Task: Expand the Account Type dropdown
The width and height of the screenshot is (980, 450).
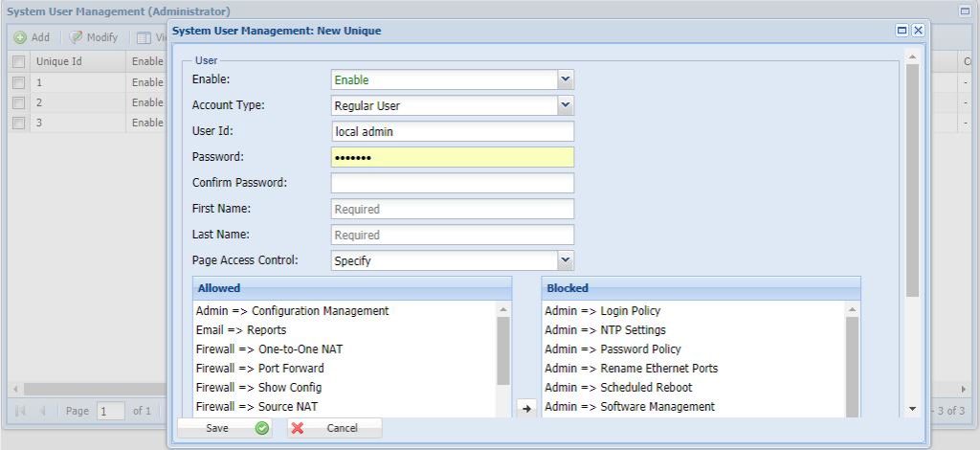Action: tap(566, 105)
